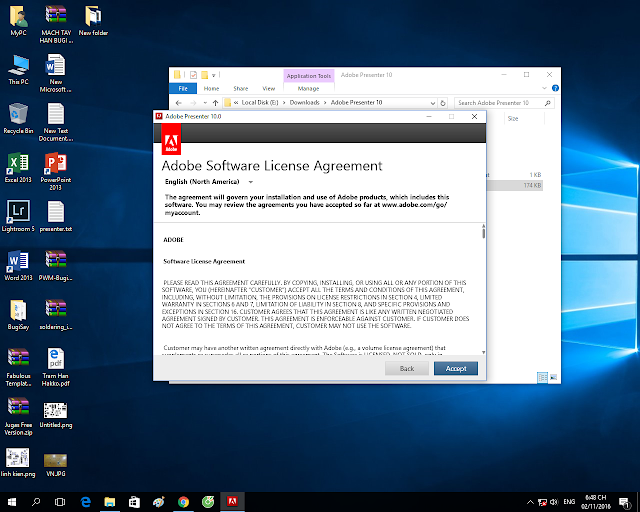Screen dimensions: 640x512
Task: Open File tab in File Explorer
Action: pos(183,88)
